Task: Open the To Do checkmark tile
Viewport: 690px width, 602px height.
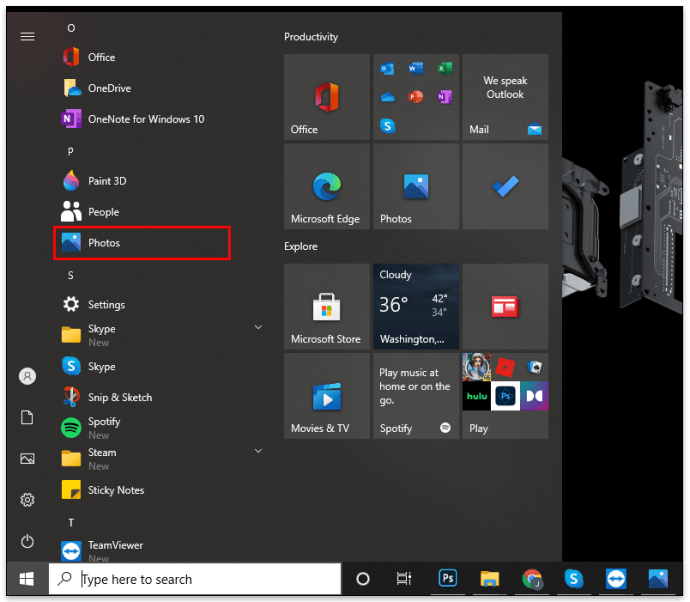Action: 505,187
